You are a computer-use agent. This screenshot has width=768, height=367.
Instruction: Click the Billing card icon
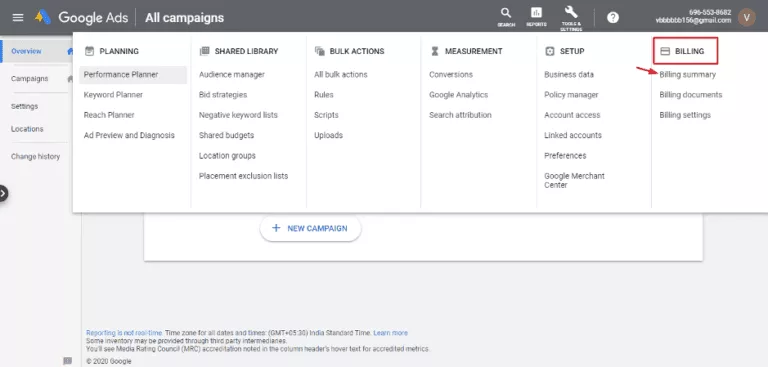(665, 51)
